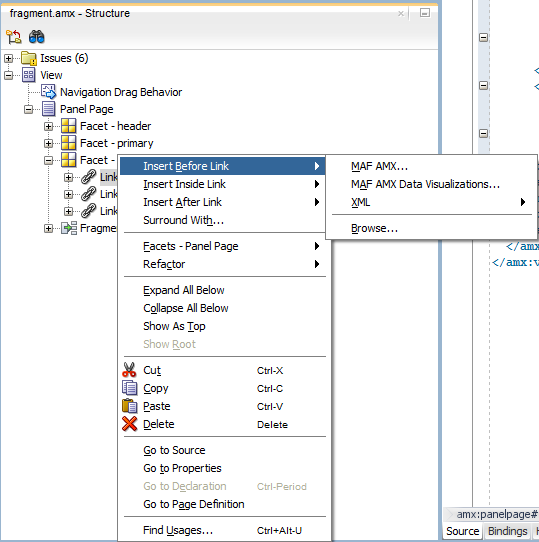Expand the Issues (6) node
Screen dimensions: 539x542
(8, 58)
